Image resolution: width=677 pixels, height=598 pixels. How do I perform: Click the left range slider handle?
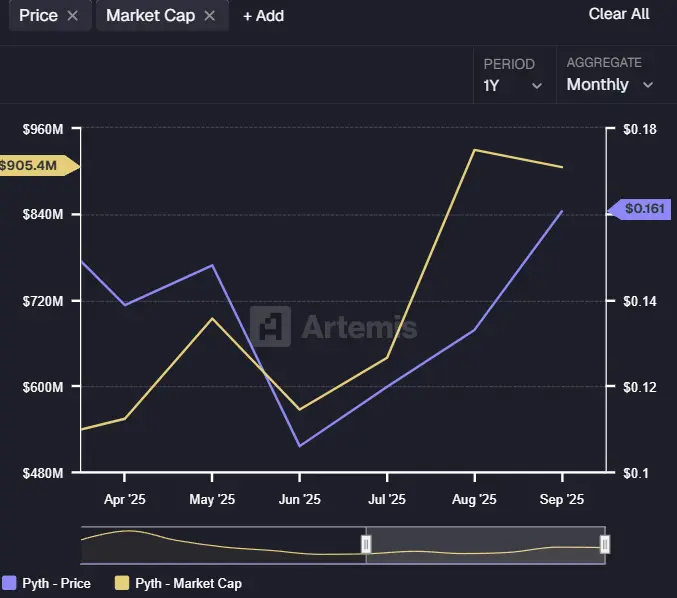[x=366, y=544]
